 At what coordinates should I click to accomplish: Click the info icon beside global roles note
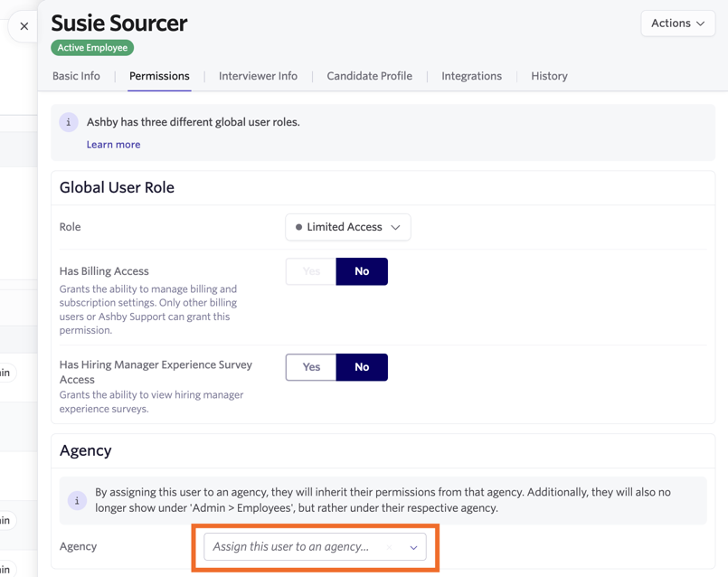pyautogui.click(x=68, y=122)
